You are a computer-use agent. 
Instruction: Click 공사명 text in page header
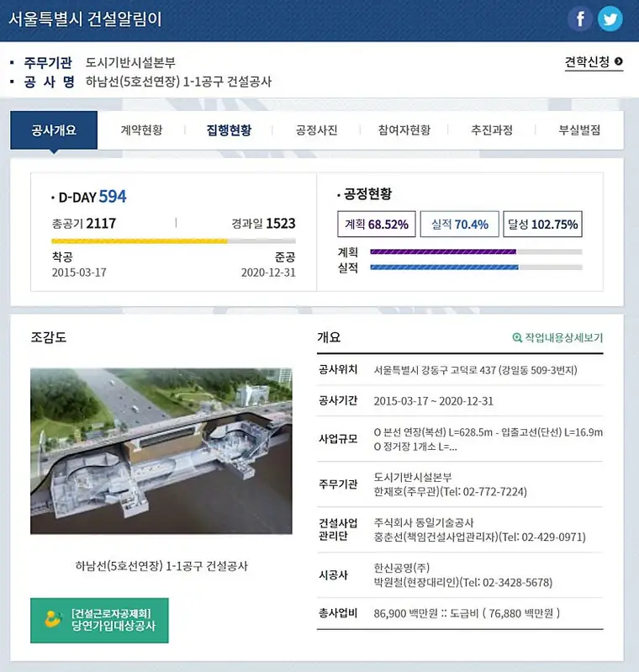[178, 82]
